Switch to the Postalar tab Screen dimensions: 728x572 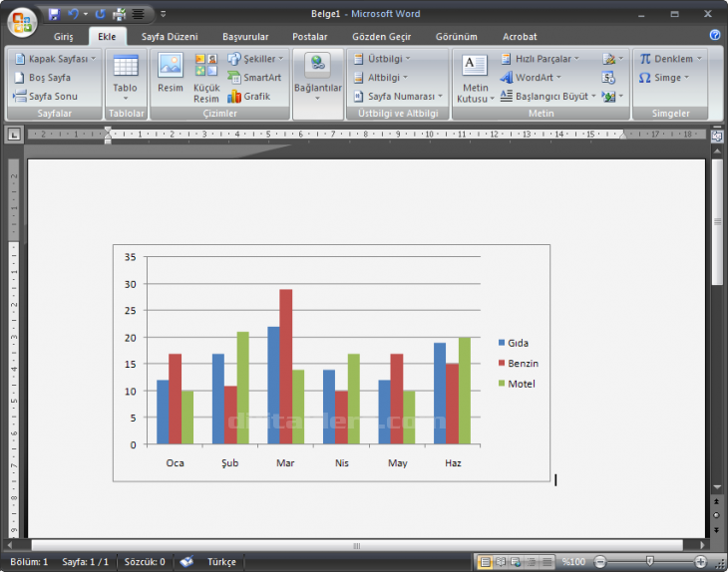point(310,37)
